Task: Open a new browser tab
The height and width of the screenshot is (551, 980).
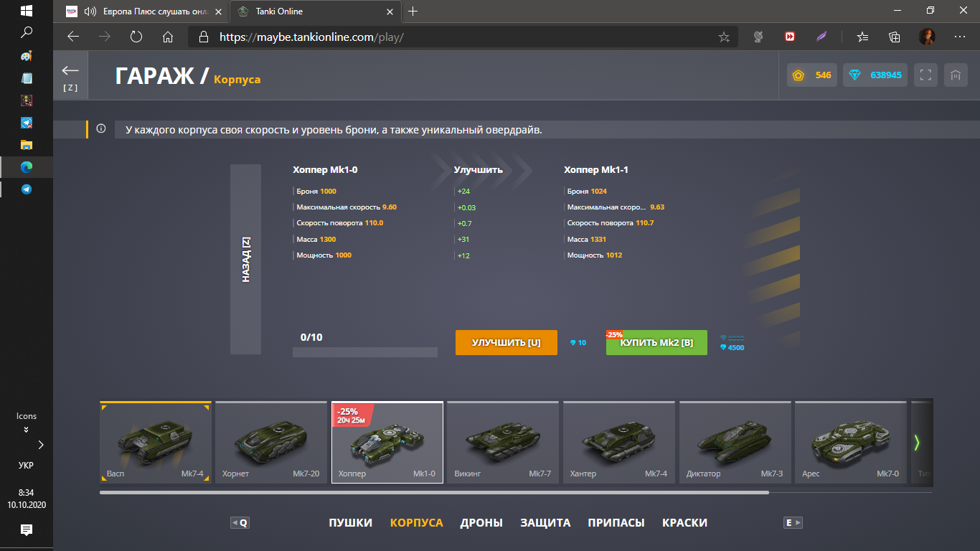Action: pos(413,11)
